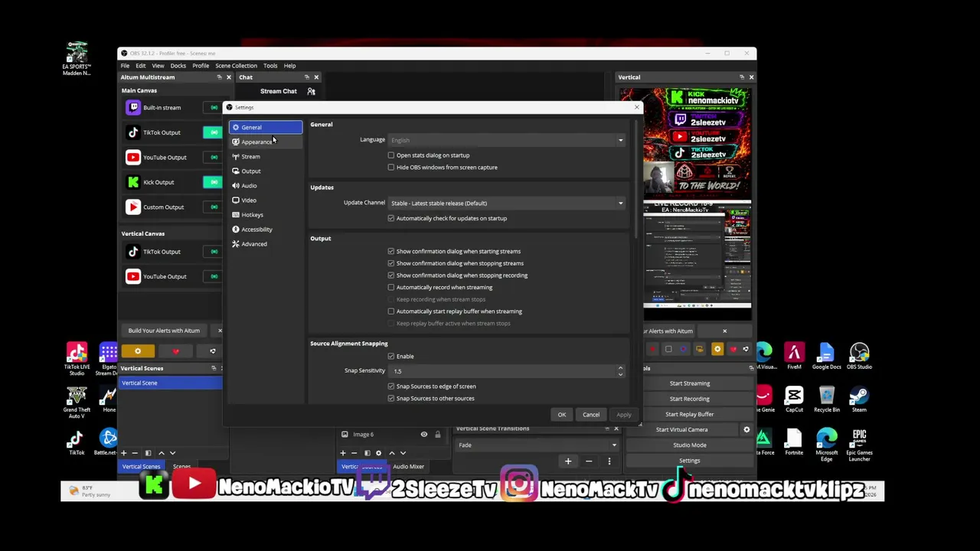Open OBS Studio desktop shortcut
980x551 pixels.
coord(859,357)
